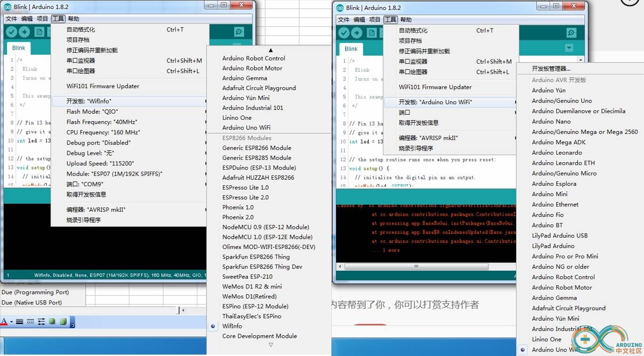Open 编辑 menu in left Arduino window
The image size is (644, 356).
pyautogui.click(x=27, y=19)
